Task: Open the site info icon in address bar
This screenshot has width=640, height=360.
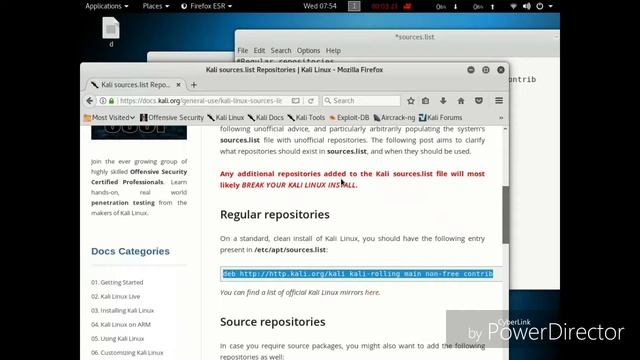Action: point(103,101)
